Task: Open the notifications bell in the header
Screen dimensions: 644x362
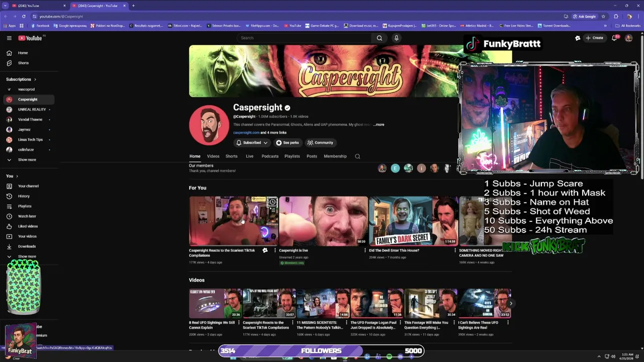Action: pyautogui.click(x=614, y=38)
